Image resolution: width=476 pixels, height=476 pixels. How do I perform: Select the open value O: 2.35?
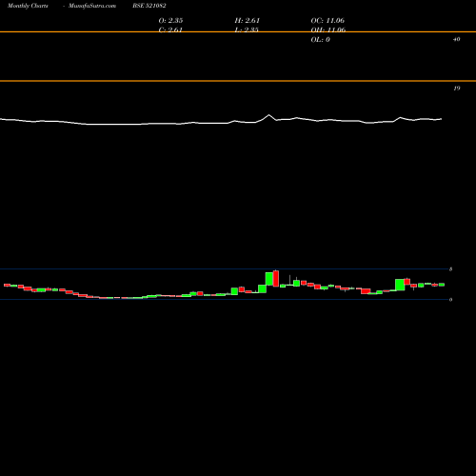click(x=170, y=21)
